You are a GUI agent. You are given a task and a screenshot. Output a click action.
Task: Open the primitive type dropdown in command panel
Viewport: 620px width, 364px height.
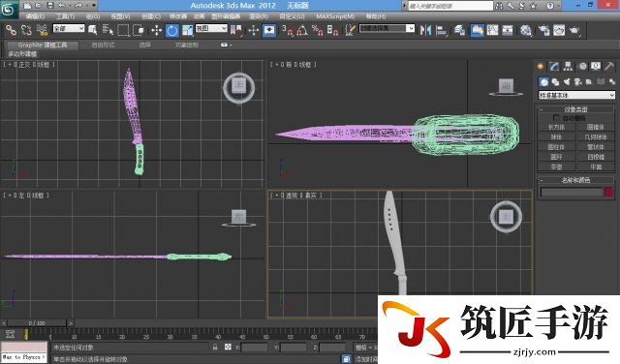click(577, 95)
